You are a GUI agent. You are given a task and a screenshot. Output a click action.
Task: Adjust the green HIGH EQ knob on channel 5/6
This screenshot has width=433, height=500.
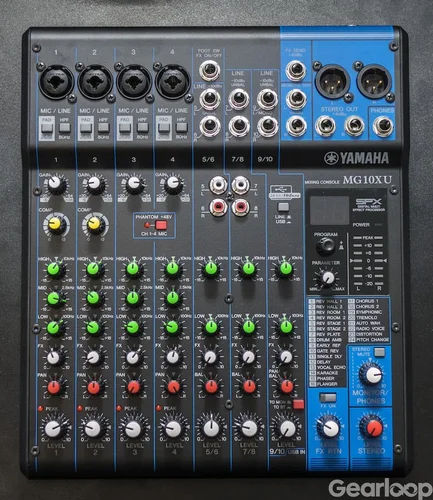point(211,268)
